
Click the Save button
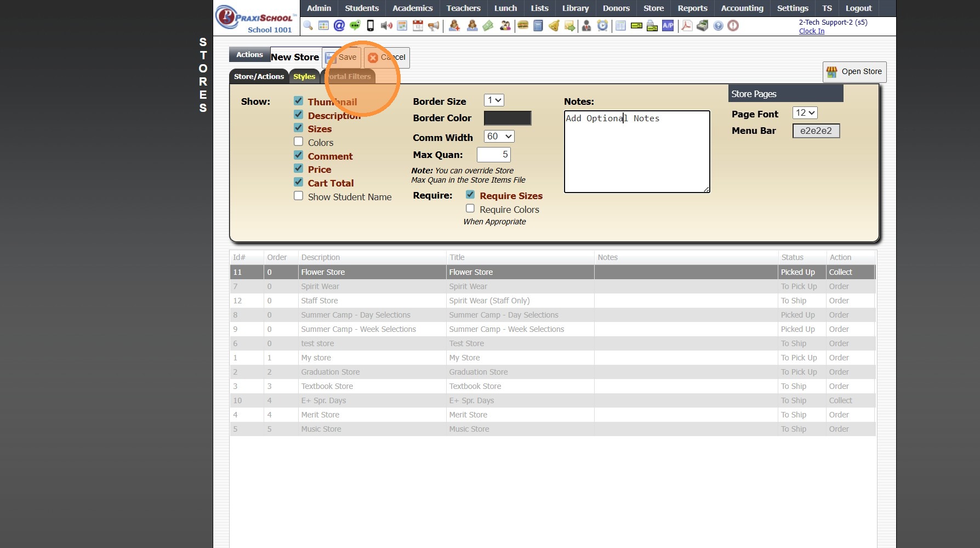tap(341, 57)
